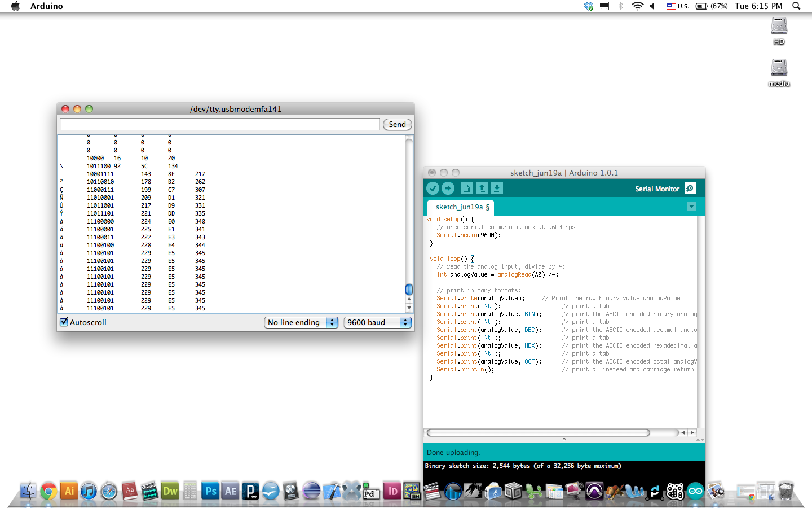The height and width of the screenshot is (508, 812).
Task: Launch Adobe Illustrator from the Dock
Action: pos(69,491)
